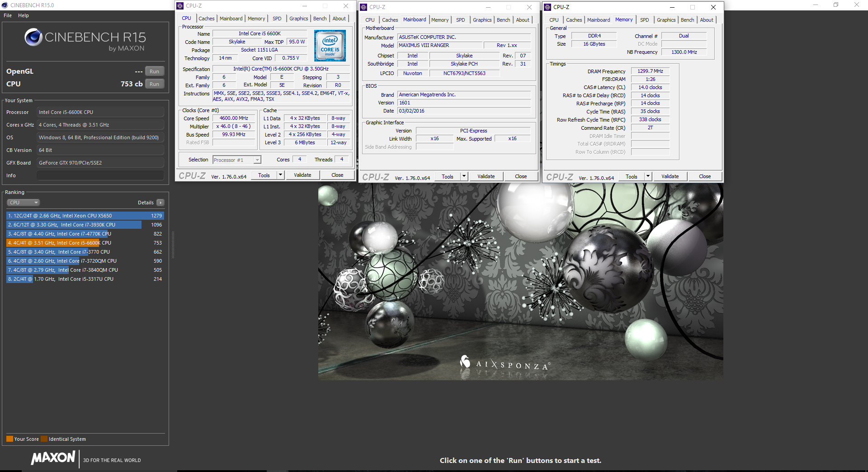
Task: Click the Cinebench app icon in title bar
Action: [x=5, y=5]
